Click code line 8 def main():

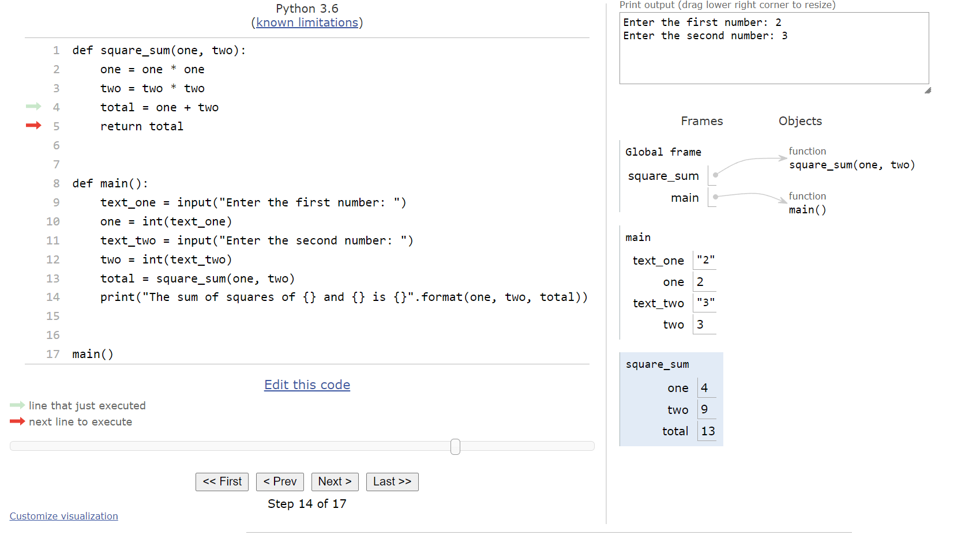point(110,183)
